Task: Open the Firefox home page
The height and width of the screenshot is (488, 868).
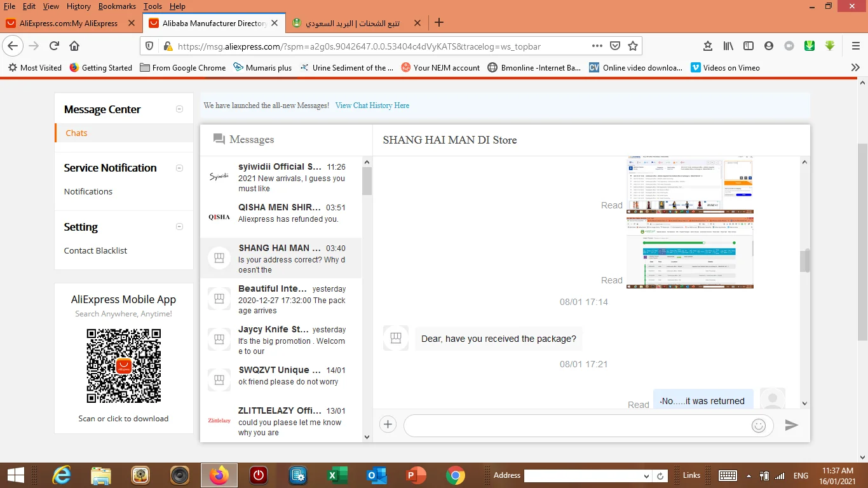Action: 74,46
